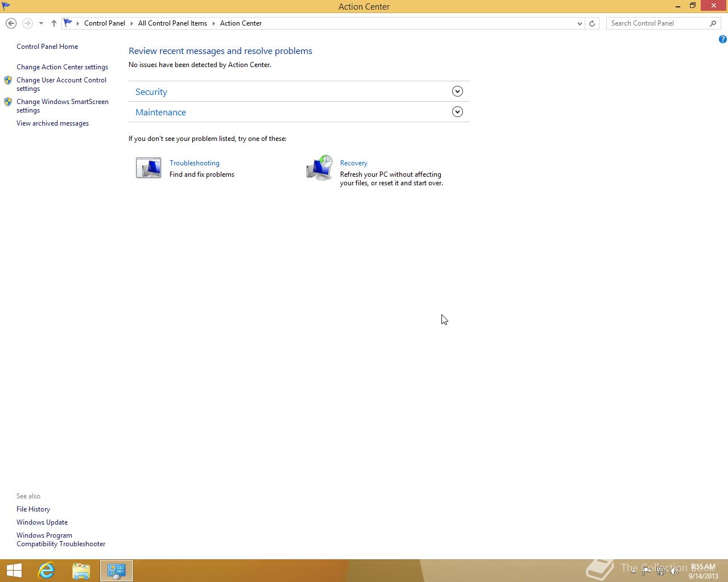728x582 pixels.
Task: Click Action Center flag in system tray
Action: [x=647, y=571]
